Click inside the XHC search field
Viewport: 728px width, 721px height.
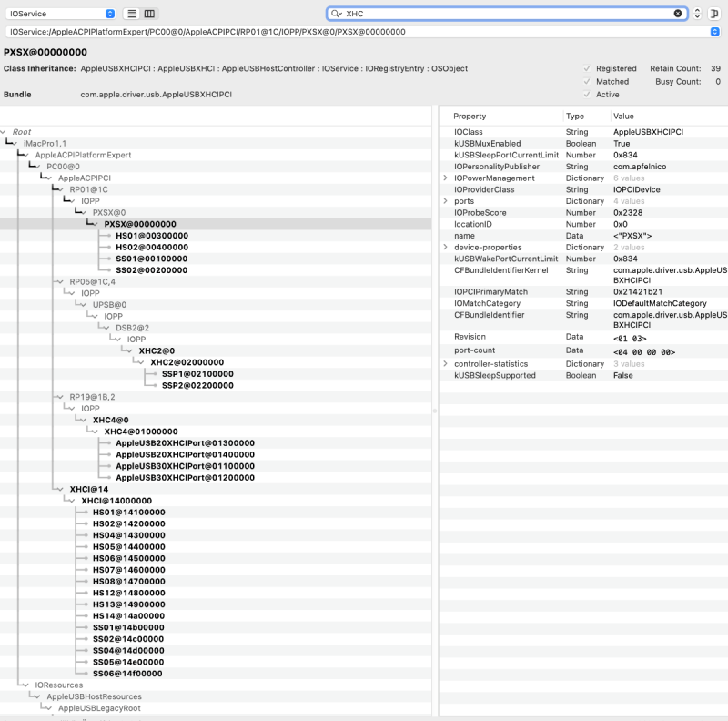(500, 14)
